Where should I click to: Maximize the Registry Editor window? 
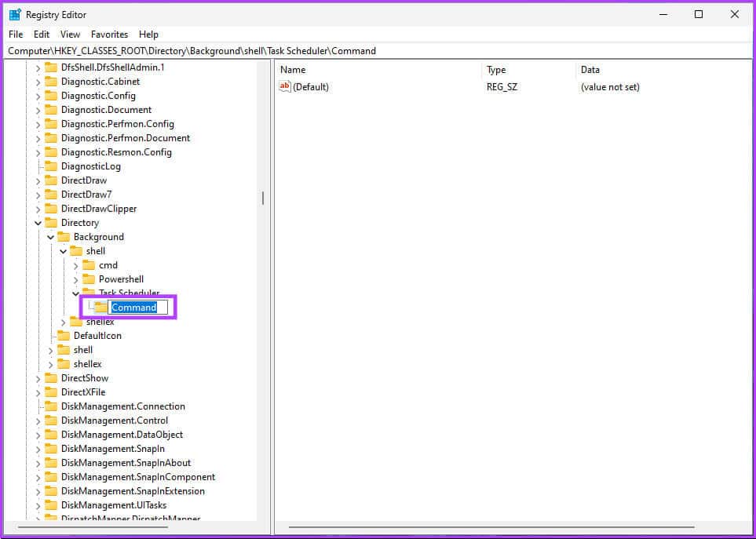pyautogui.click(x=699, y=14)
